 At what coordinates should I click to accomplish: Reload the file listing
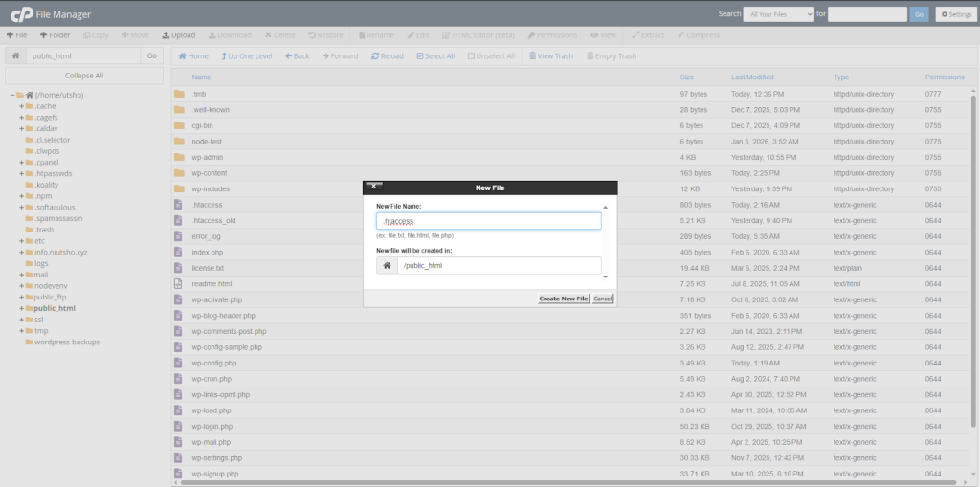pos(388,56)
